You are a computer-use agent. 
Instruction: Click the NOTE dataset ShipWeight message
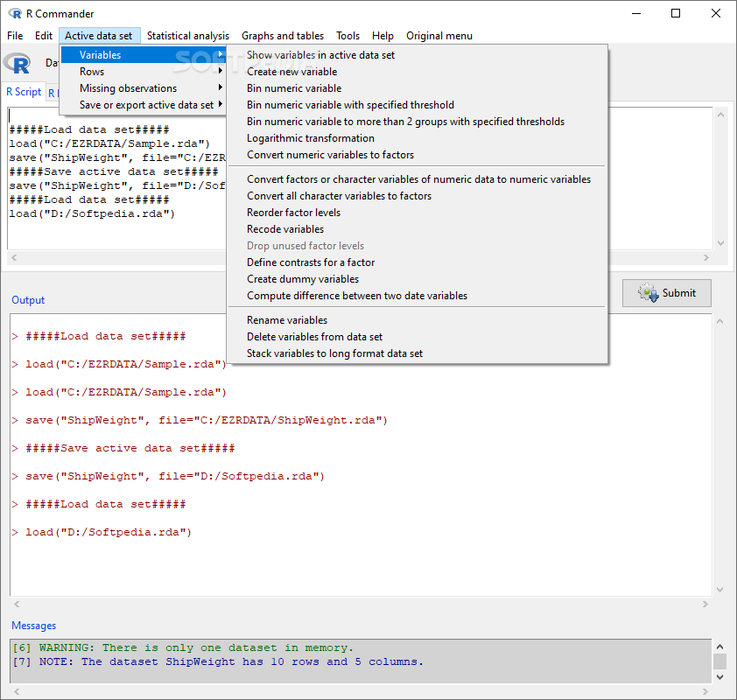point(218,662)
